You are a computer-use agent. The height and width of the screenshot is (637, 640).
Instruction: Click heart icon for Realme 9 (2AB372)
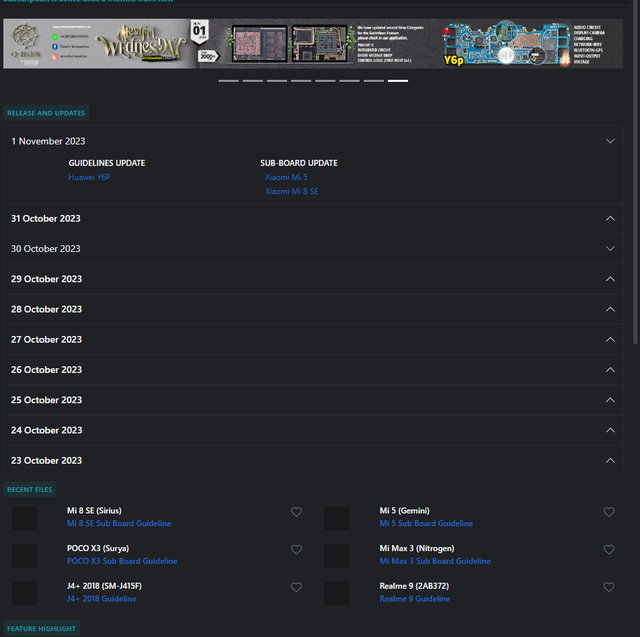click(609, 588)
